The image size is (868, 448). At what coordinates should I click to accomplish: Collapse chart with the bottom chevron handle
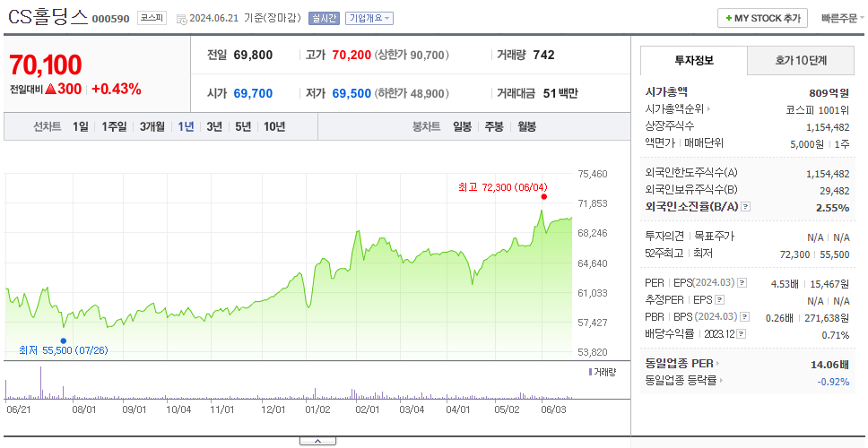tap(317, 441)
